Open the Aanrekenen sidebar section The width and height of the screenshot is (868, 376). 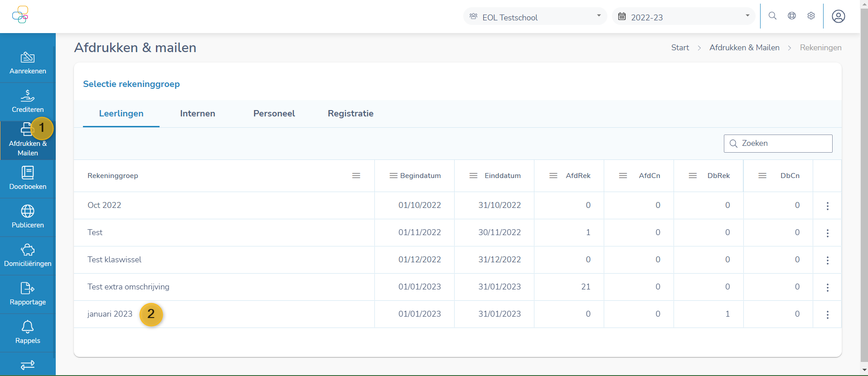pyautogui.click(x=28, y=63)
